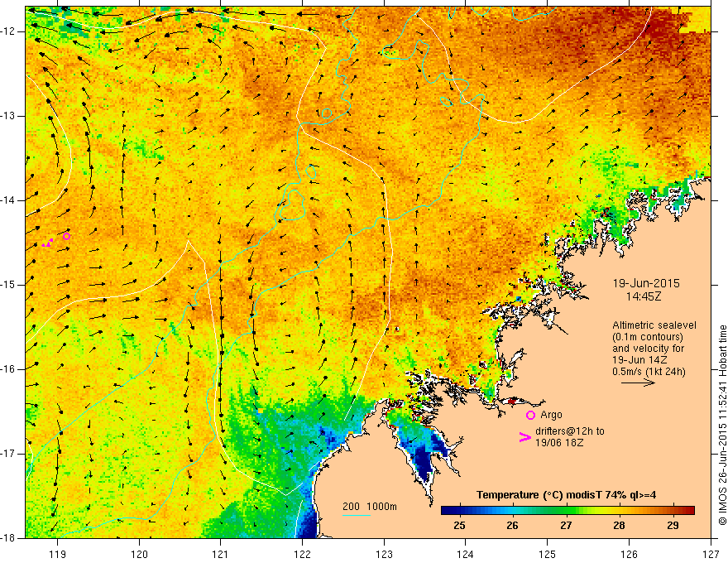Click the color bar value 26
728x563 pixels.
512,526
